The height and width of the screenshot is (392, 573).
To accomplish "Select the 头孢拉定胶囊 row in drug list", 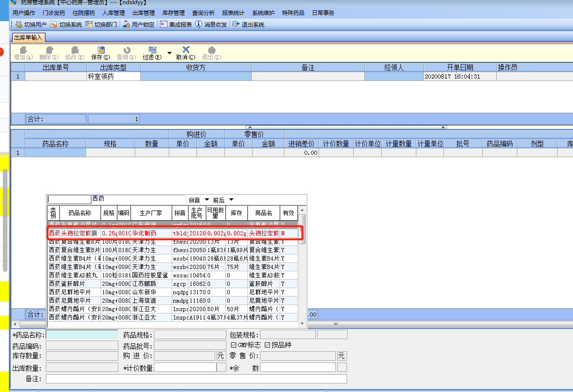I will (173, 233).
